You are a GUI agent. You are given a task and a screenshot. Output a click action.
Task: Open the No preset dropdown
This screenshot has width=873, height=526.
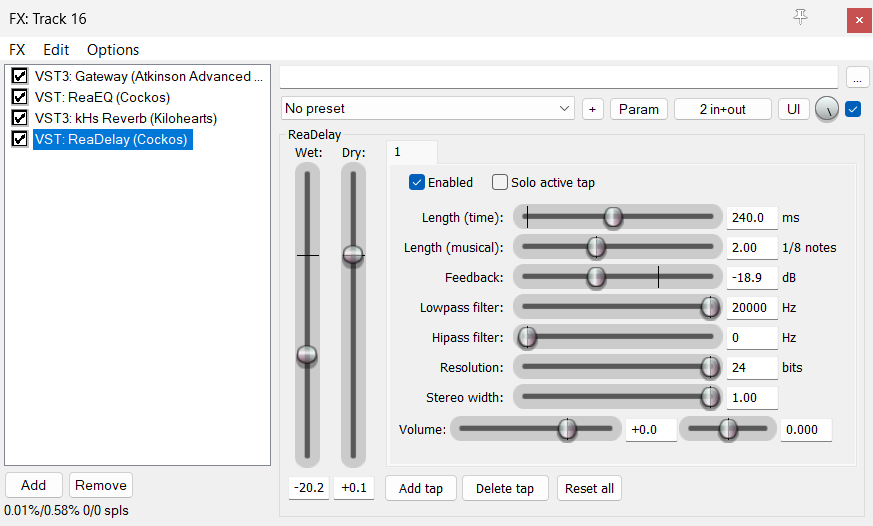point(428,109)
